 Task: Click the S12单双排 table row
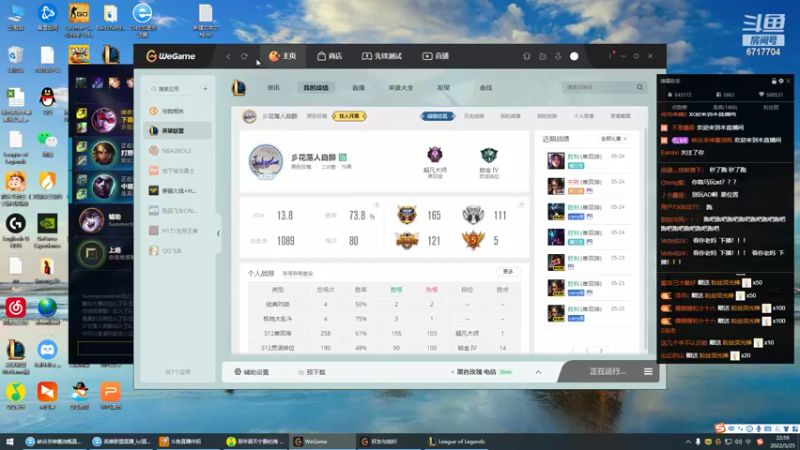point(384,333)
